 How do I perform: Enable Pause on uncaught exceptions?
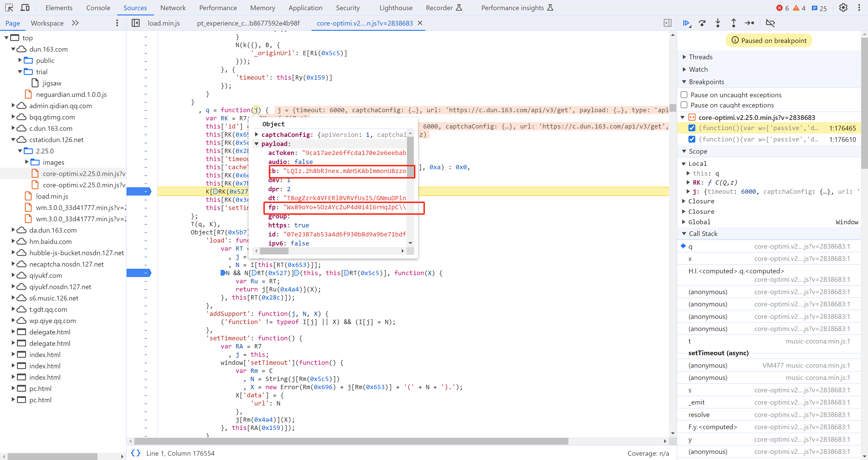[x=684, y=95]
